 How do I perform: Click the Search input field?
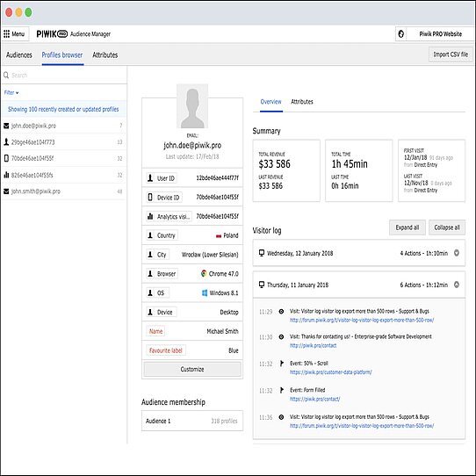pyautogui.click(x=64, y=75)
